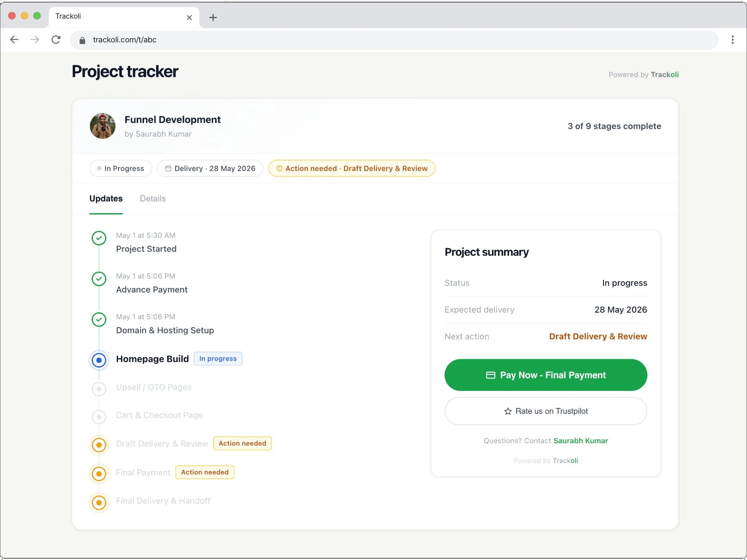Click the '28 May 2026' expected delivery value
Screen dimensions: 747x560
click(620, 310)
